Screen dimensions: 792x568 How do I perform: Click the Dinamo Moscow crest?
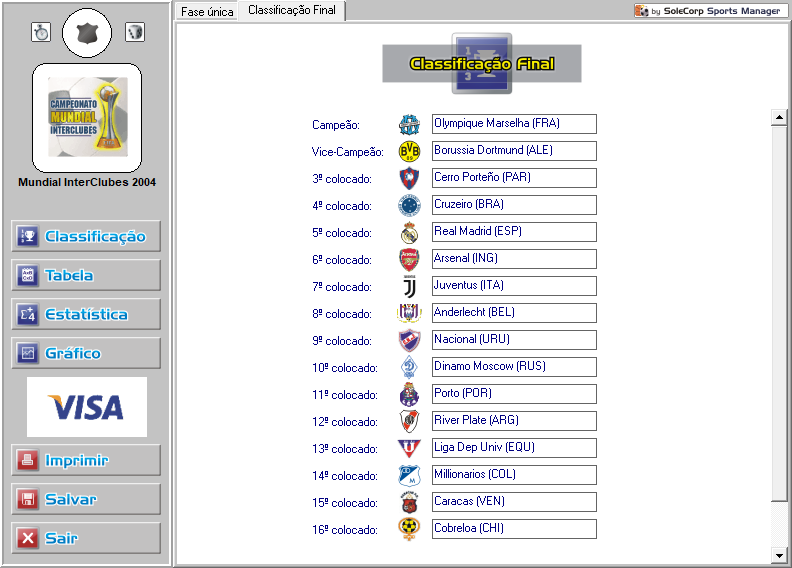[x=409, y=368]
